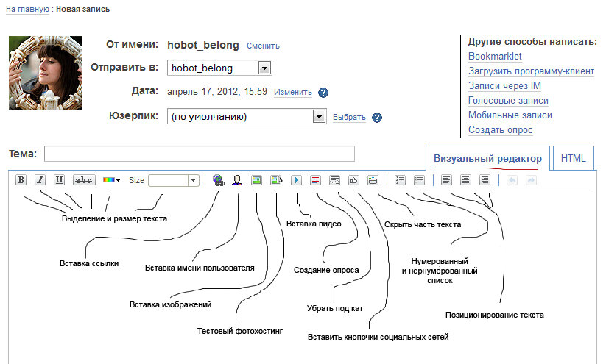Open the Size dropdown in the toolbar
The width and height of the screenshot is (606, 364).
coord(193,179)
